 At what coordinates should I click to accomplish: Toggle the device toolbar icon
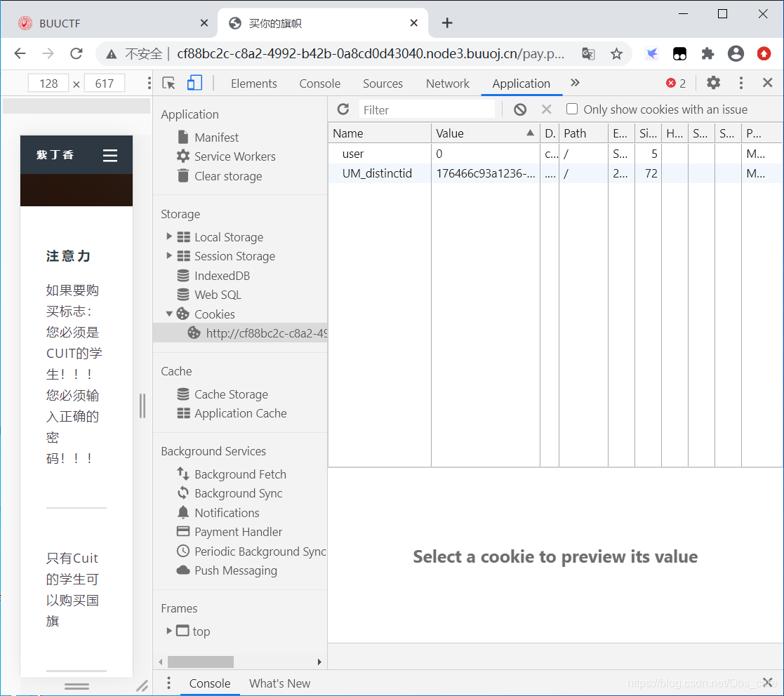194,83
